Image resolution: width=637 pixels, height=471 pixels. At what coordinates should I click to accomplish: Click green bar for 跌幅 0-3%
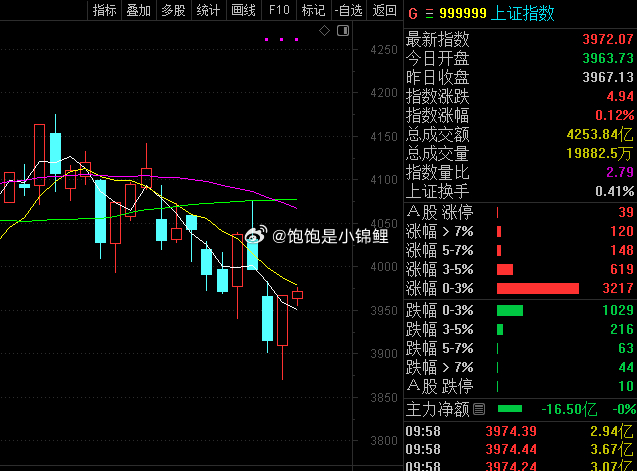(x=510, y=310)
